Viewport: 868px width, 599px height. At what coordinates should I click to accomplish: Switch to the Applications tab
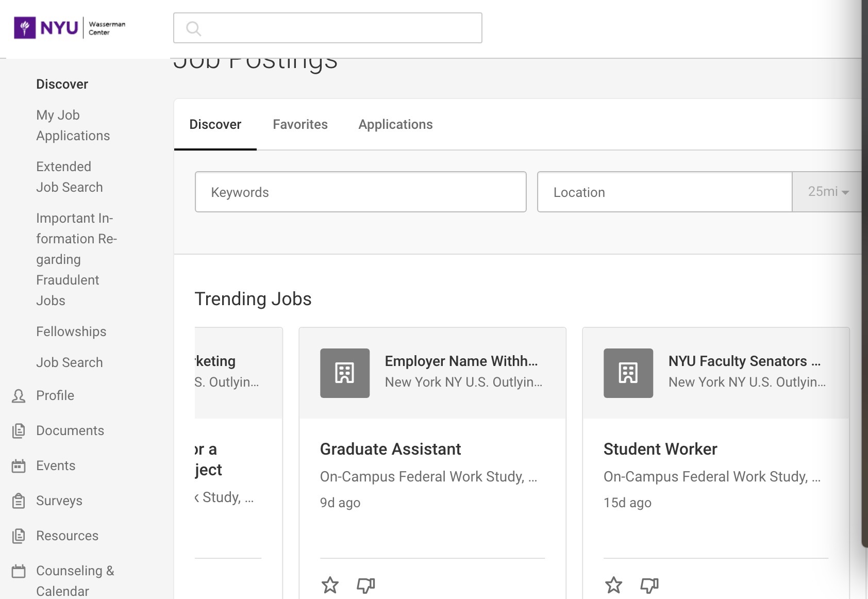(395, 124)
